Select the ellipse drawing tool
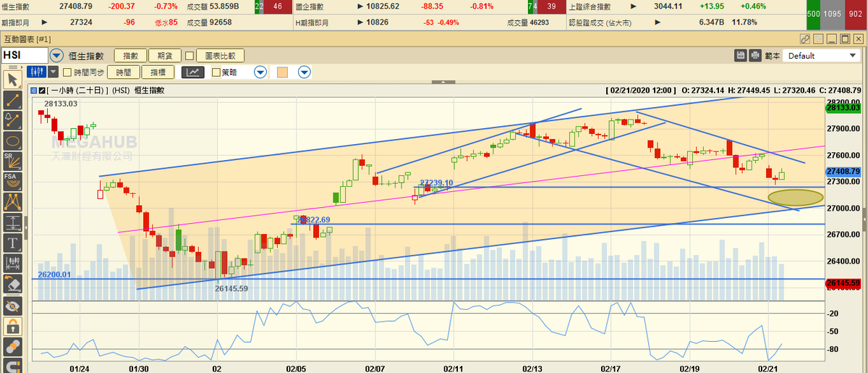Image resolution: width=868 pixels, height=373 pixels. point(12,140)
